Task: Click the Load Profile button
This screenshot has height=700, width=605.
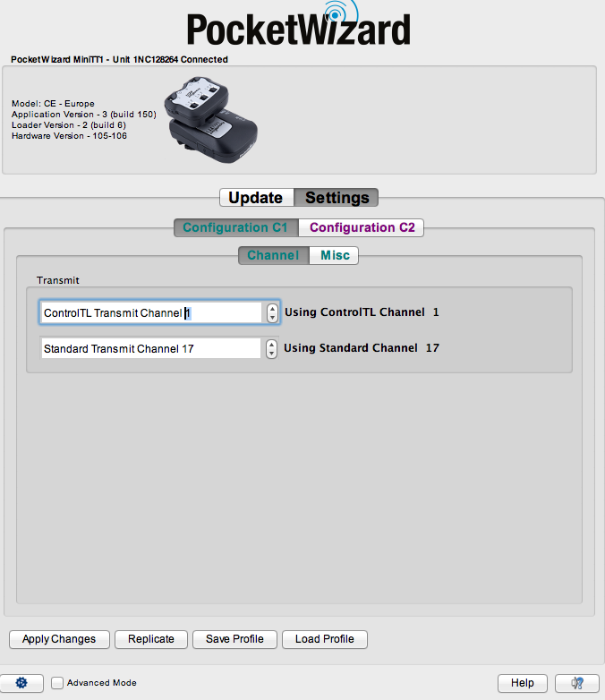Action: click(325, 639)
